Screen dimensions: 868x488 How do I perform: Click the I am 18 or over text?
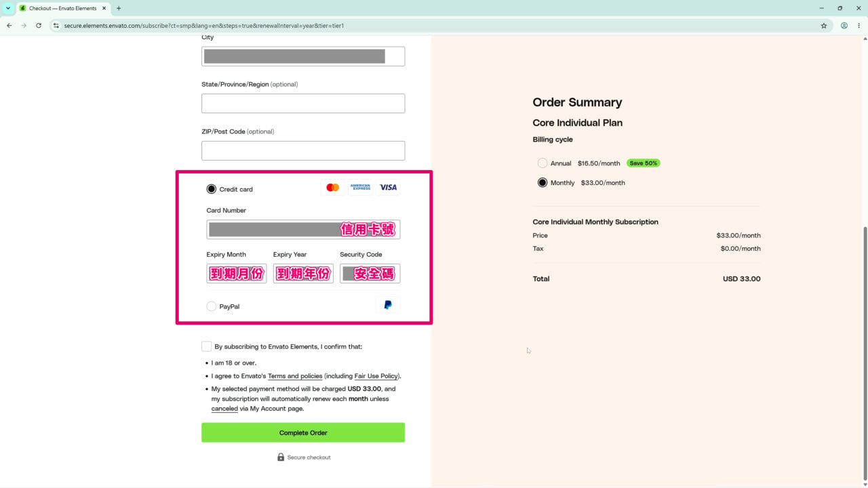[234, 363]
